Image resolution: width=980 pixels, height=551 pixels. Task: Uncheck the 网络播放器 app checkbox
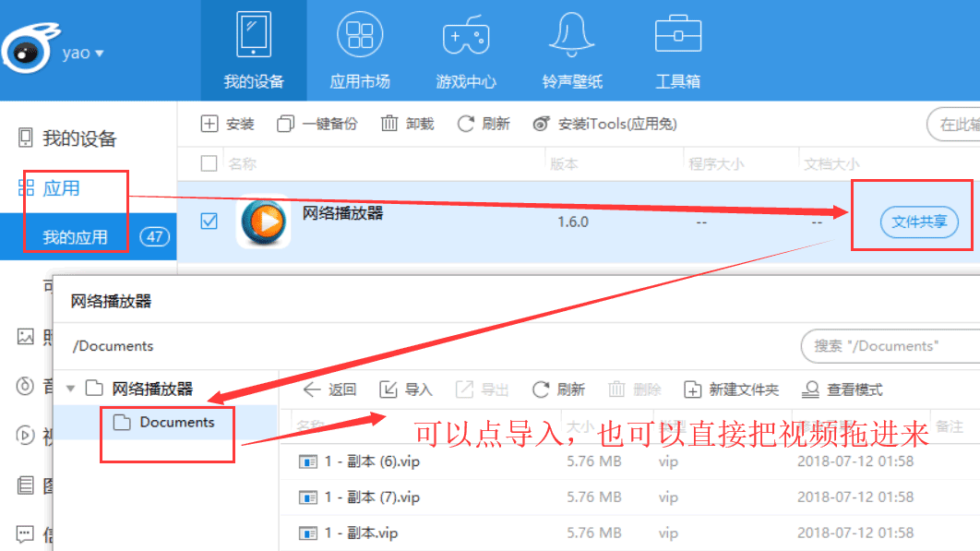click(209, 222)
